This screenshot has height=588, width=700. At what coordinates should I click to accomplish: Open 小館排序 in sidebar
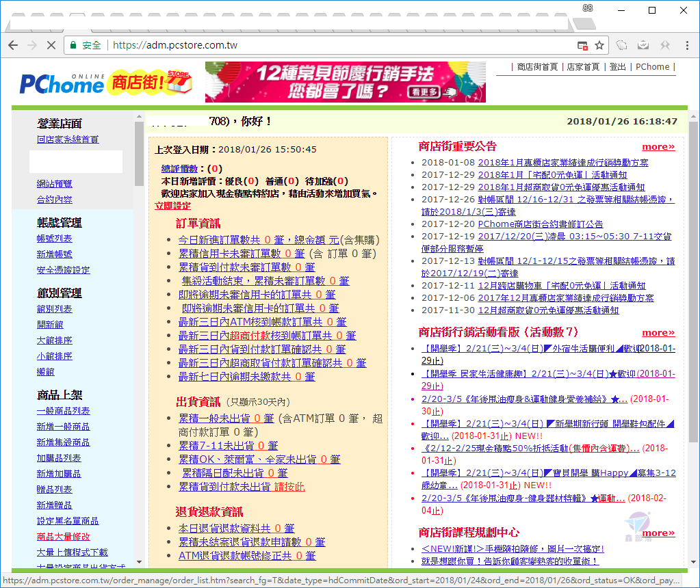[x=55, y=356]
